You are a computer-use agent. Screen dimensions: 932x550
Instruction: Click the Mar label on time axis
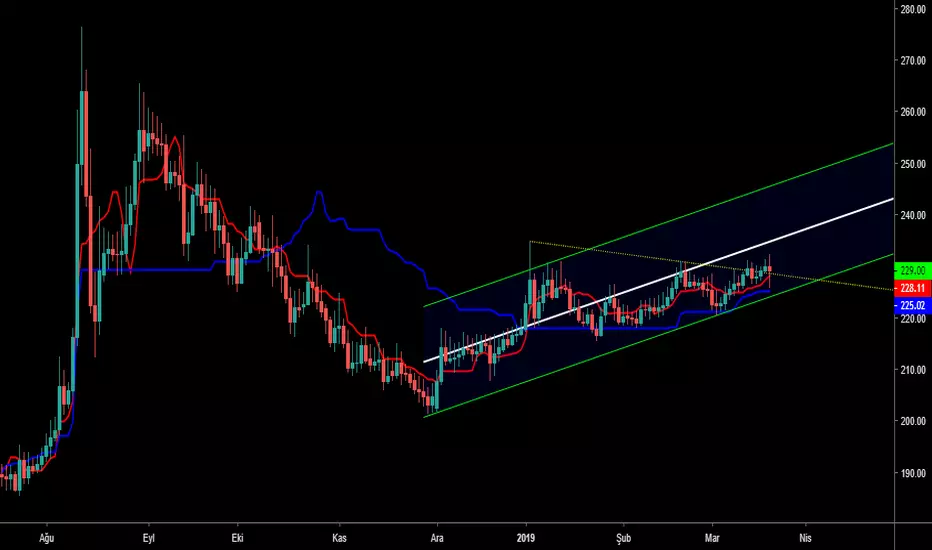tap(711, 538)
